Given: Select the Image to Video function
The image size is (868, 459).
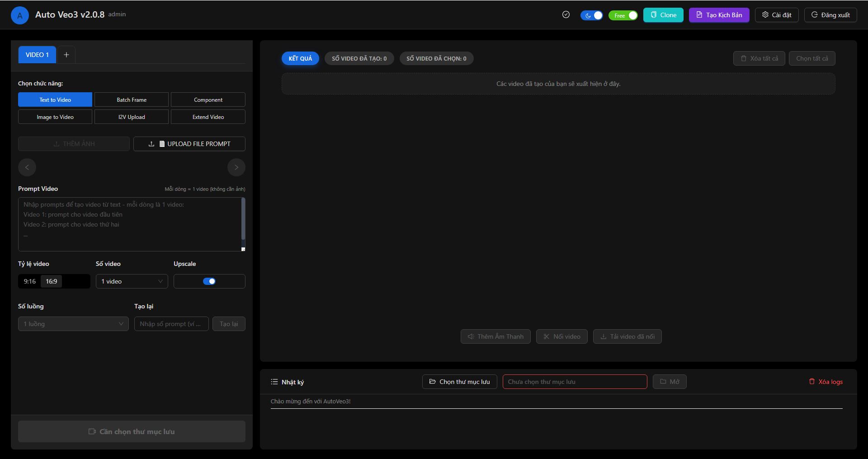Looking at the screenshot, I should (x=55, y=117).
